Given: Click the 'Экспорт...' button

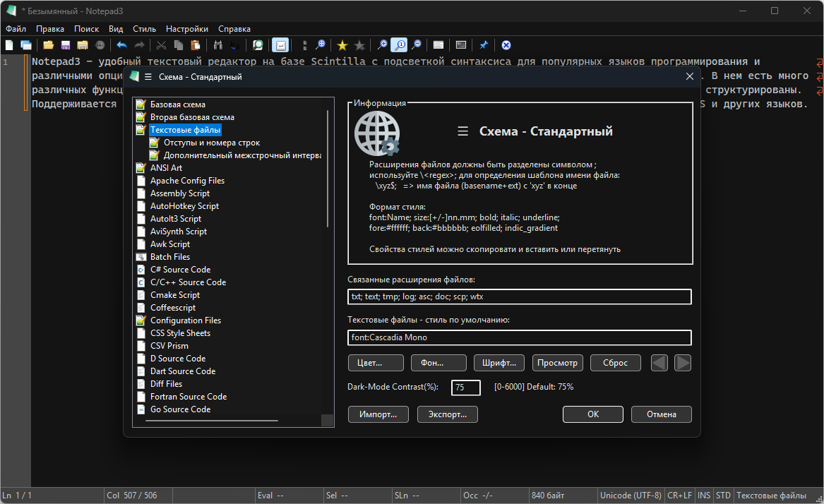Looking at the screenshot, I should click(x=447, y=414).
